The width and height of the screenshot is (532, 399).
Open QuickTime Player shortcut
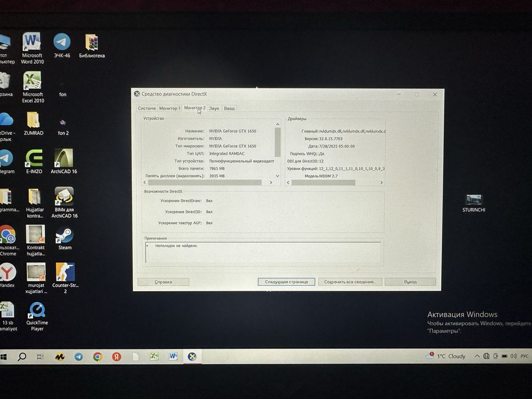point(37,316)
